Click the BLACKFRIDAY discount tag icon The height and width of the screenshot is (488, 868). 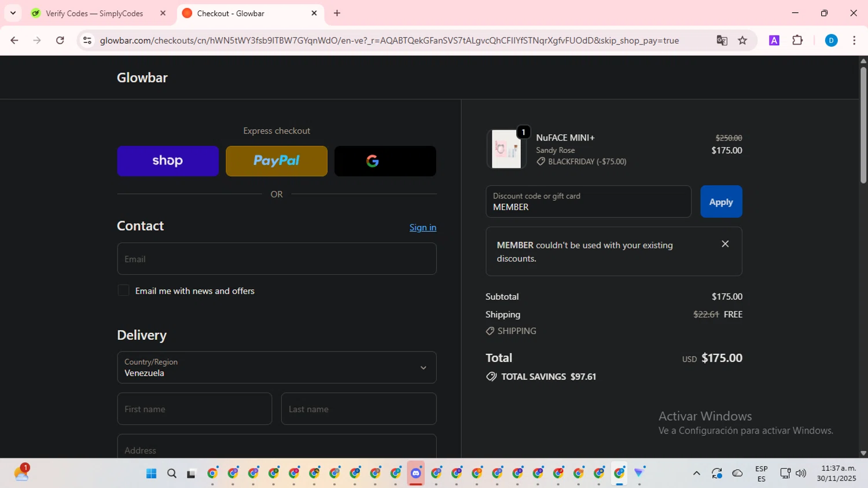540,162
